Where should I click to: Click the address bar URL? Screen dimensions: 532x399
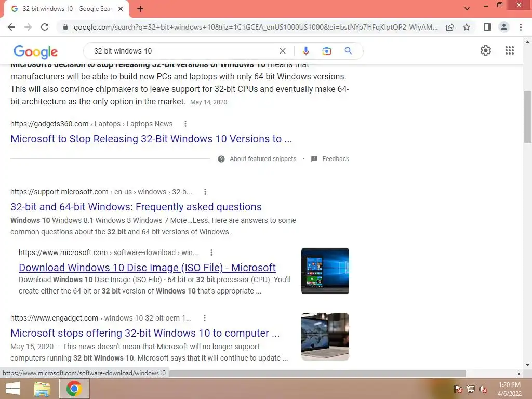(256, 27)
